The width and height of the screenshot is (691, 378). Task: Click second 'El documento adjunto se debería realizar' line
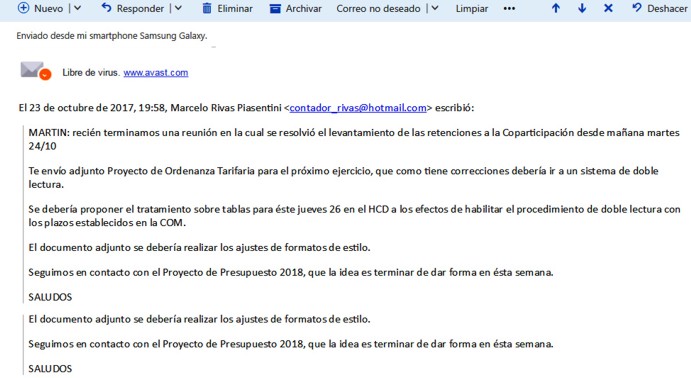pyautogui.click(x=199, y=319)
